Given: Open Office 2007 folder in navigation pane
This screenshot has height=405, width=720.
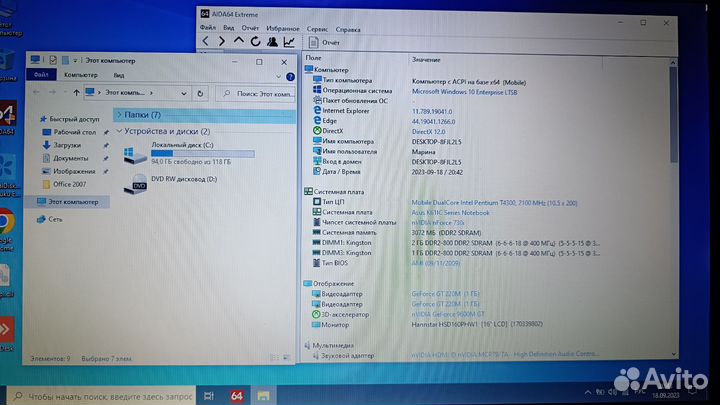Looking at the screenshot, I should pos(64,184).
